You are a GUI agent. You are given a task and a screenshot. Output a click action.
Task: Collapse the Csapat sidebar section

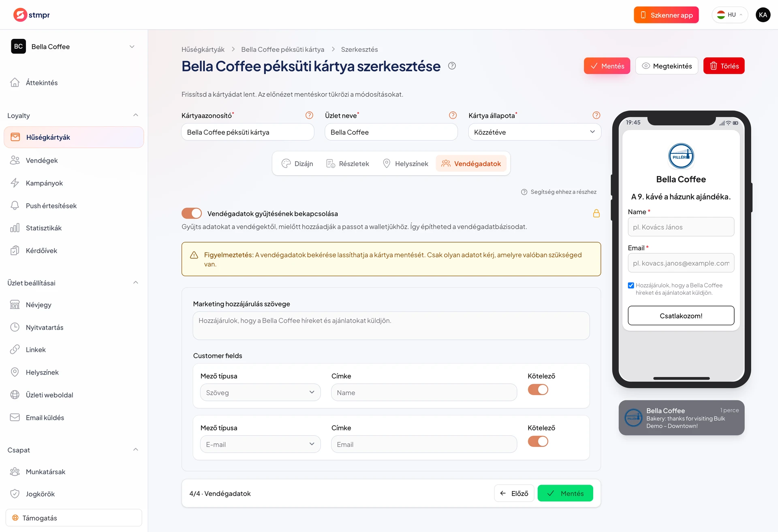136,450
